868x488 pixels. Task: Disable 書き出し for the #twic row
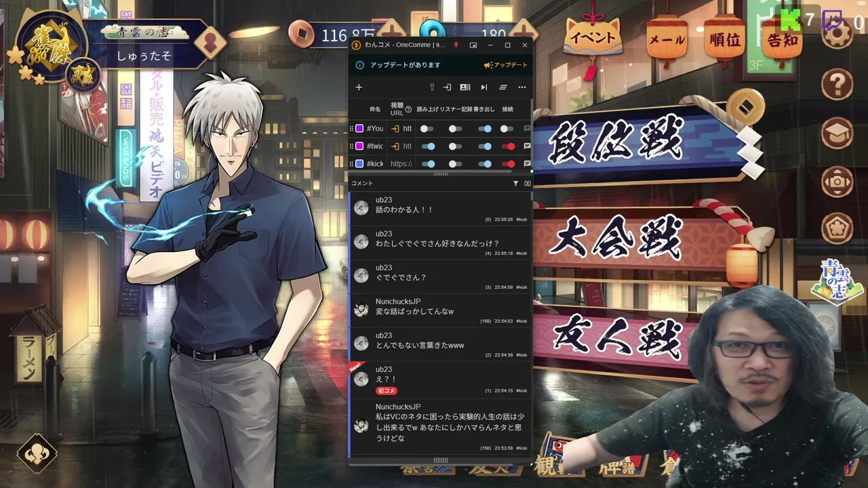coord(485,146)
